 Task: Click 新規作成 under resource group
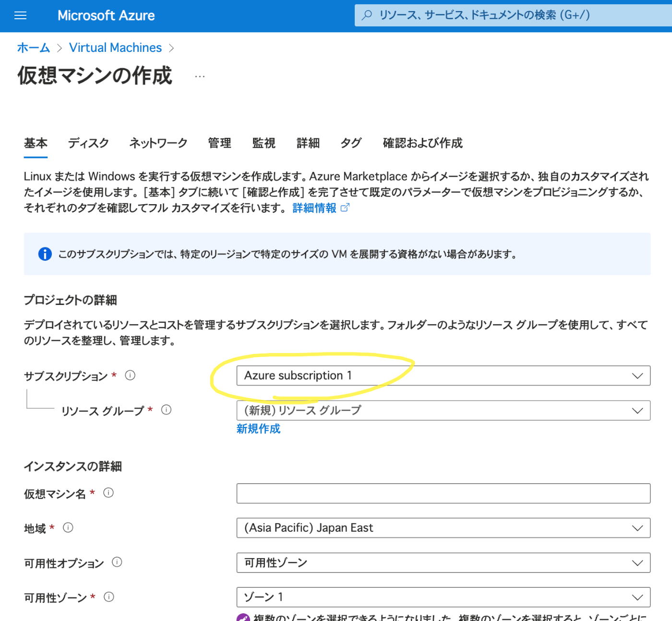258,429
